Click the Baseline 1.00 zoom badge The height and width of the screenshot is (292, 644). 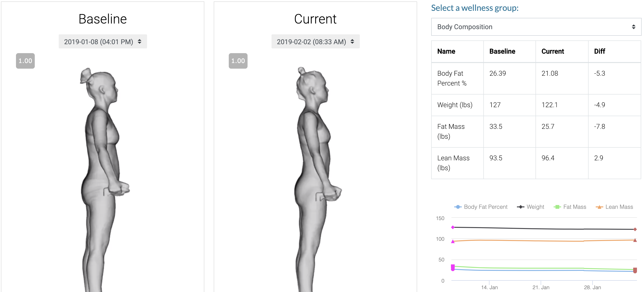25,61
